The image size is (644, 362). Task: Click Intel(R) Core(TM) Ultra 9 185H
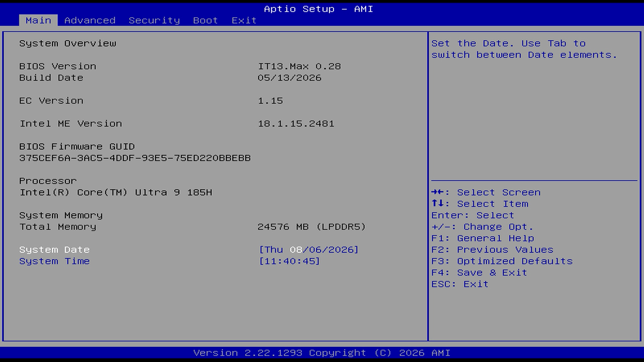pos(116,192)
